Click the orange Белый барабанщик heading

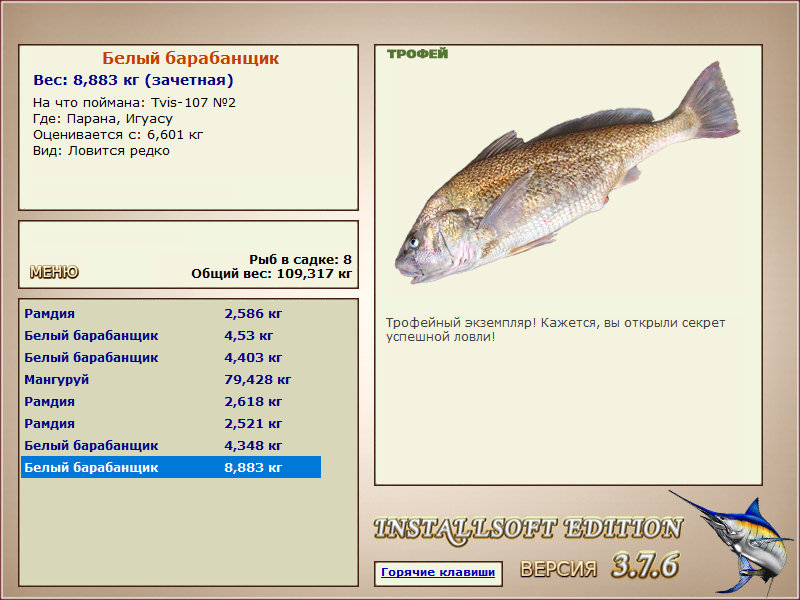(x=190, y=58)
